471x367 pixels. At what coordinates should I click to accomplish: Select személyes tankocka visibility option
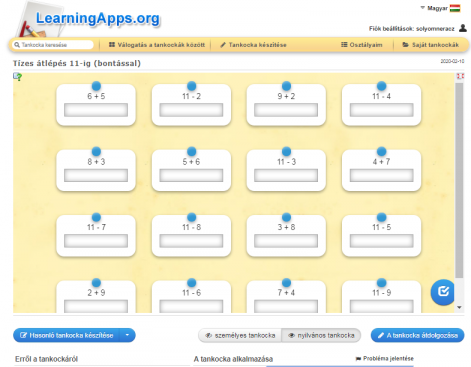(240, 335)
